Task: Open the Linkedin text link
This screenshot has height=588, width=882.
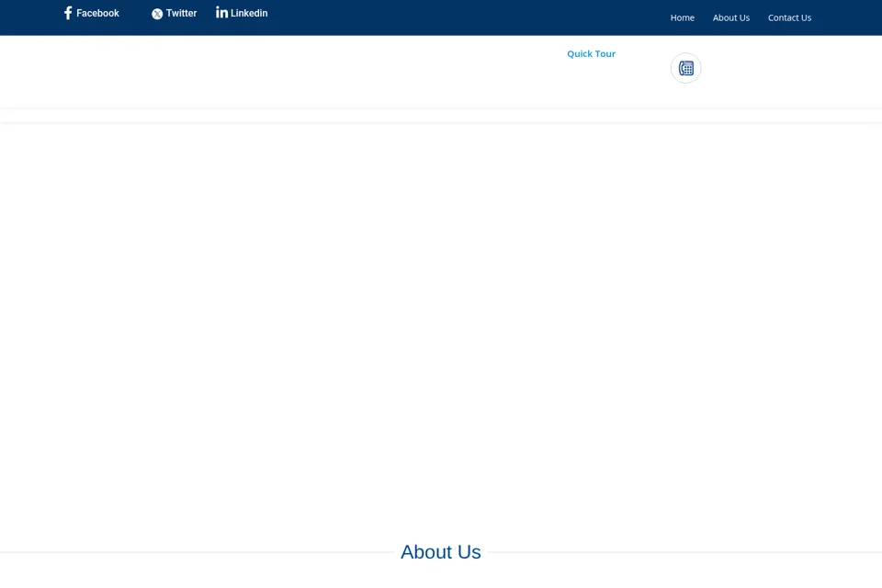Action: (249, 13)
